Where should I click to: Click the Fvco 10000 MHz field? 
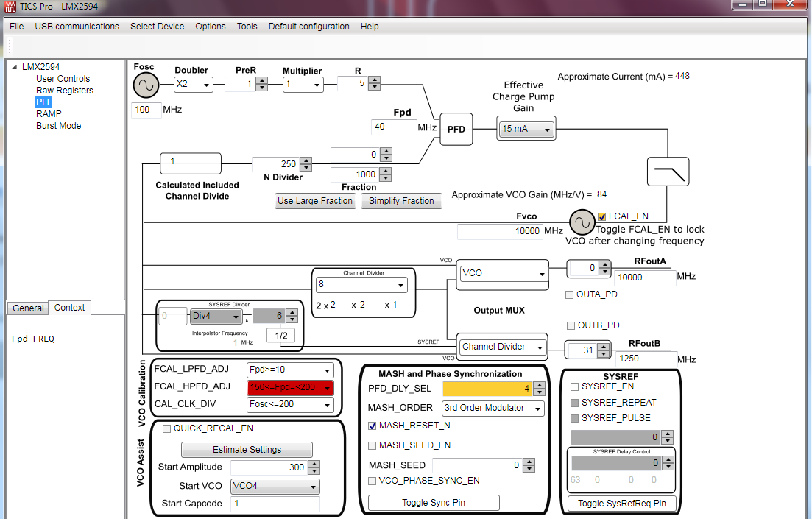(x=500, y=232)
